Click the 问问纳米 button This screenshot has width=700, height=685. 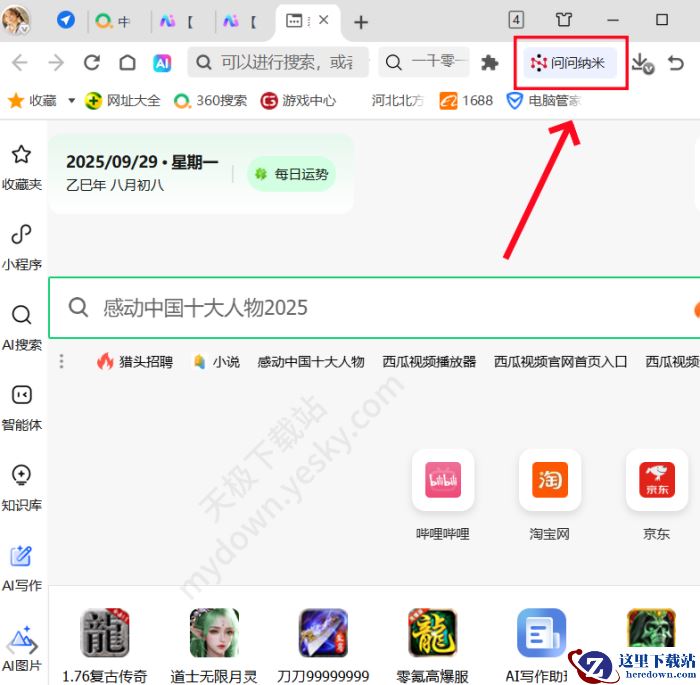pos(570,63)
